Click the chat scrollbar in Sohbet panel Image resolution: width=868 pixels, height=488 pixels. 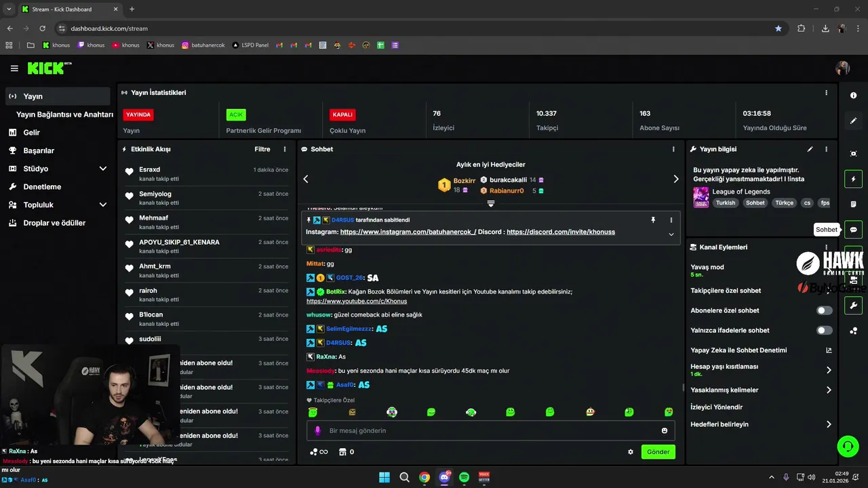point(683,388)
